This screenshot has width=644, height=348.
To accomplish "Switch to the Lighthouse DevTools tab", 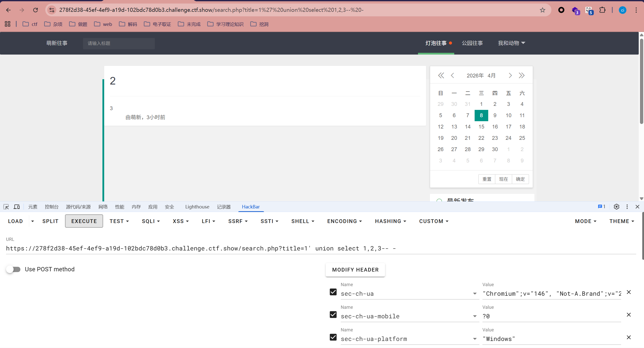I will (x=197, y=207).
